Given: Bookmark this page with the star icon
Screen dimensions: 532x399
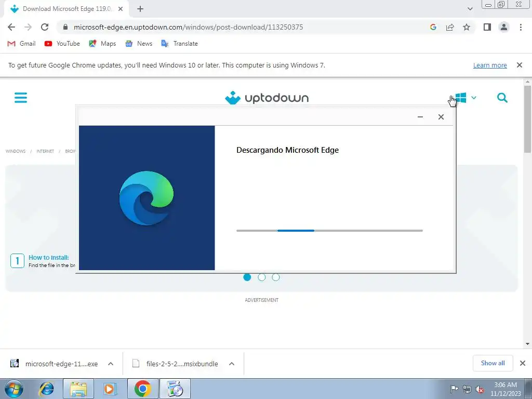Looking at the screenshot, I should (x=467, y=27).
